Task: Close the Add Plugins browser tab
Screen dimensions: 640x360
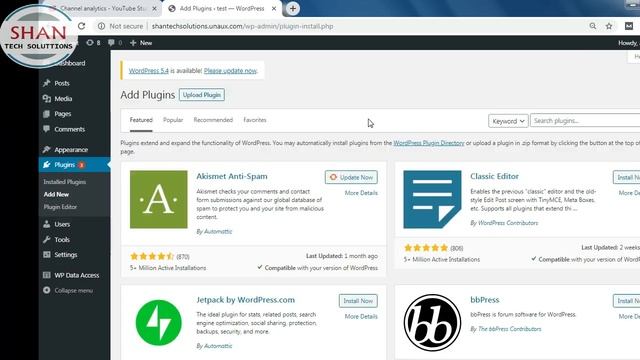Action: (274, 9)
